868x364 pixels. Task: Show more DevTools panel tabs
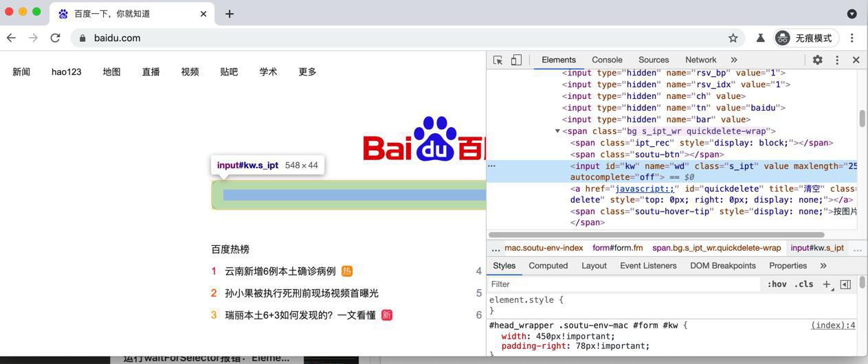(734, 60)
